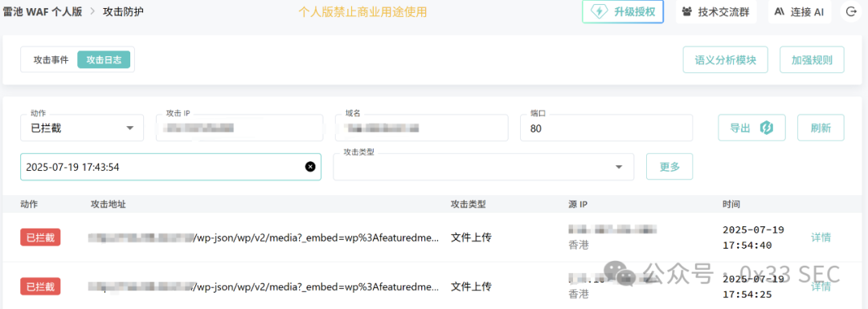The image size is (868, 309).
Task: Click the green hexagon icon on 导出
Action: point(766,128)
